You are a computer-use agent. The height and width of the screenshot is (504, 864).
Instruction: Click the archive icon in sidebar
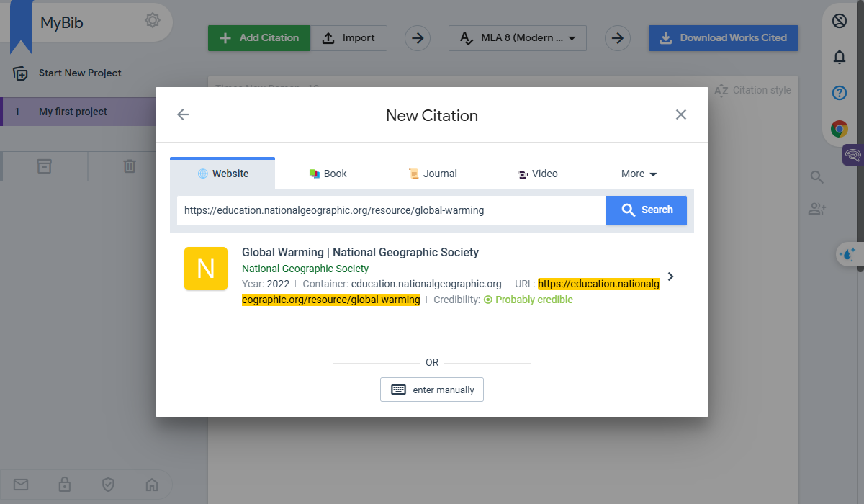point(45,166)
